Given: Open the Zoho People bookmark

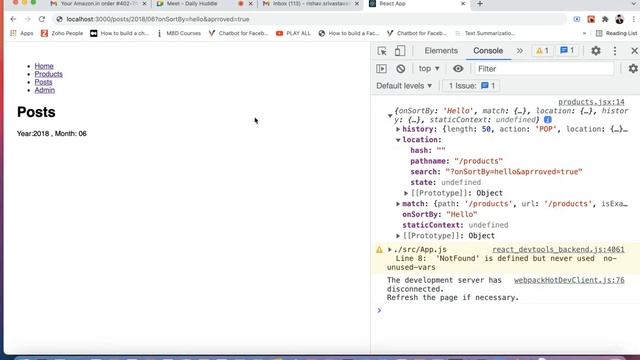Looking at the screenshot, I should pyautogui.click(x=62, y=33).
